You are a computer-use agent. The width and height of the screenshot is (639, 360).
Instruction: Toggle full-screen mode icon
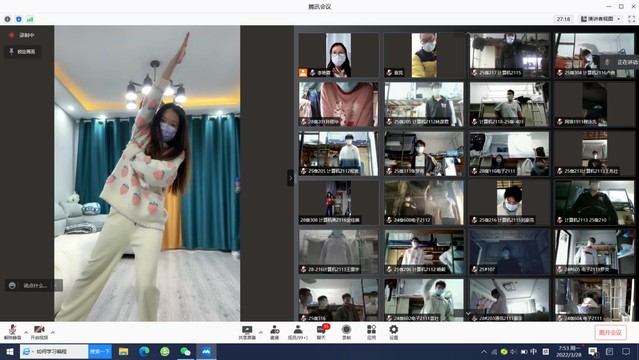click(x=632, y=19)
